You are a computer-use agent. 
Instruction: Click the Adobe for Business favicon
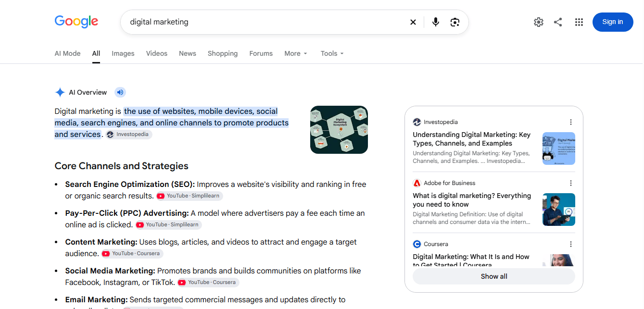[417, 183]
